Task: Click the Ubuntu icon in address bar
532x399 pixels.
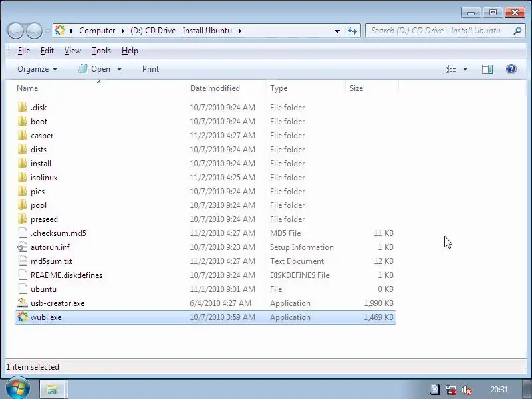Action: [60, 30]
